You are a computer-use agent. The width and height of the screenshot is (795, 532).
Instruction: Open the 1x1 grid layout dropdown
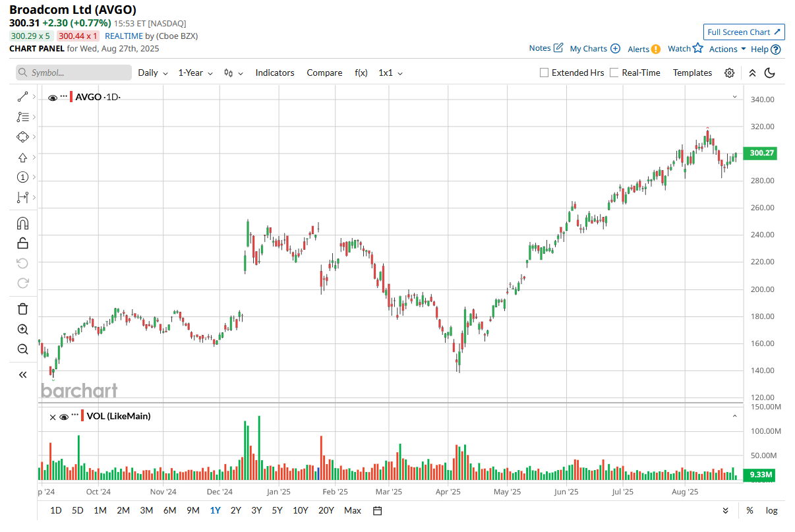(x=390, y=73)
